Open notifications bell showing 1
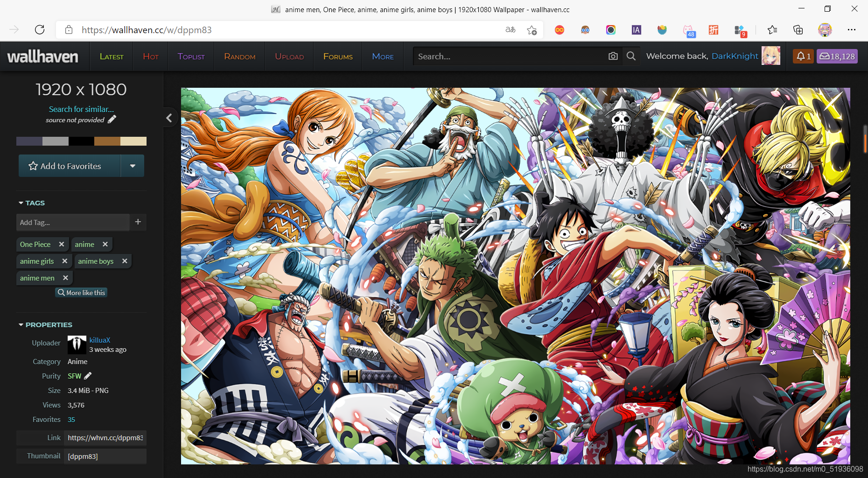Image resolution: width=868 pixels, height=478 pixels. point(803,56)
